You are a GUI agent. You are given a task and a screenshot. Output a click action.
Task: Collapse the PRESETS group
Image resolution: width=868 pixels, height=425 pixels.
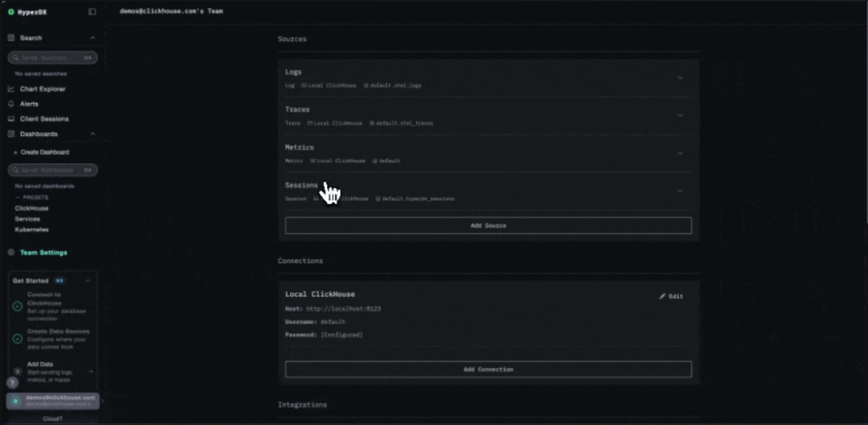pos(31,198)
